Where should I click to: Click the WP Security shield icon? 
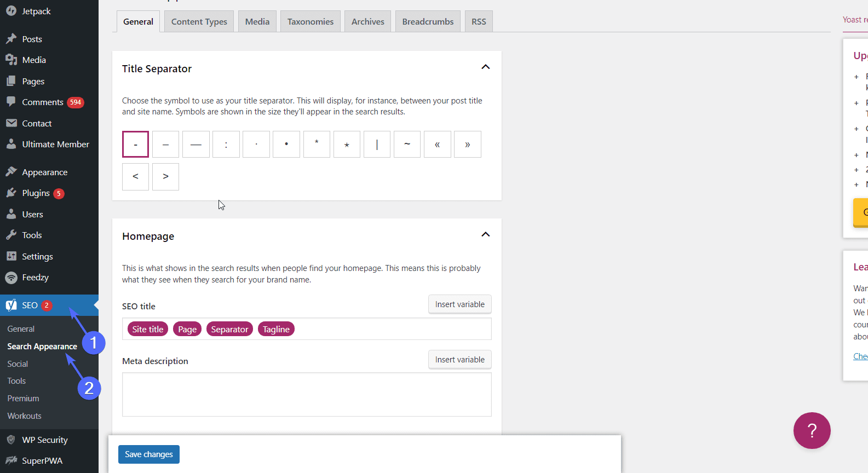coord(11,440)
